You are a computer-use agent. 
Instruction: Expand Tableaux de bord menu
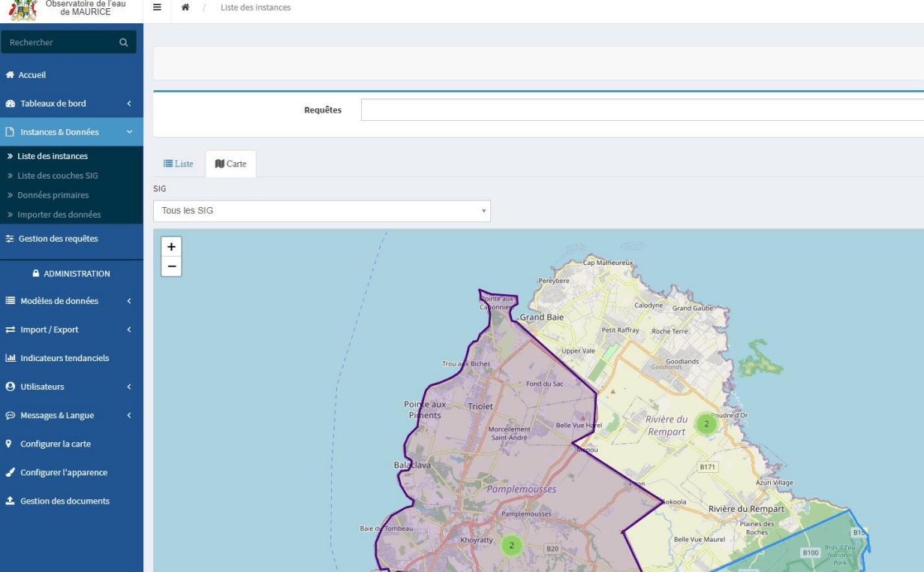[71, 104]
